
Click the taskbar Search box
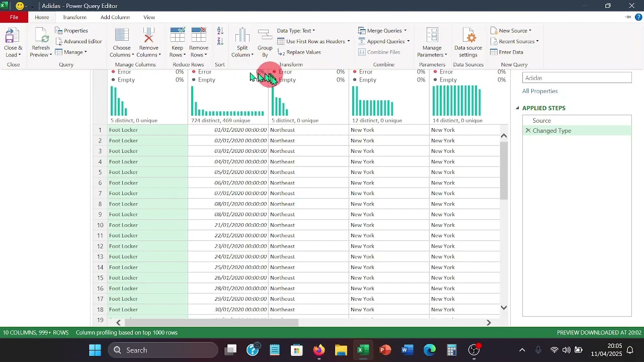coord(163,350)
